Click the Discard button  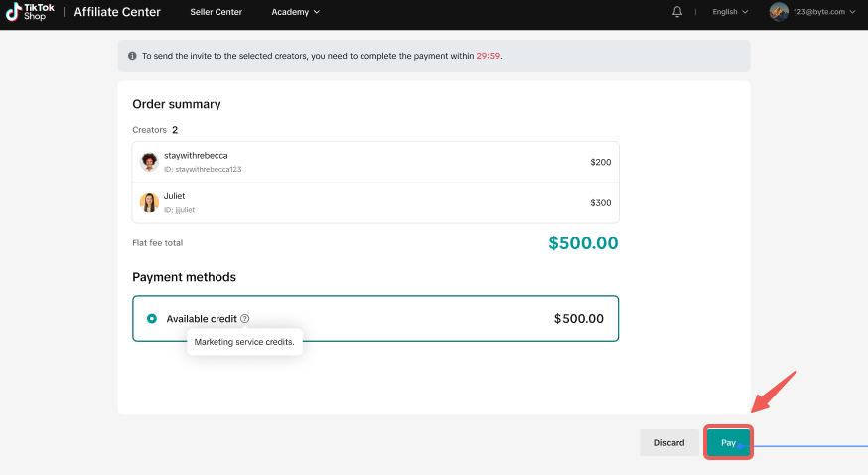(668, 442)
